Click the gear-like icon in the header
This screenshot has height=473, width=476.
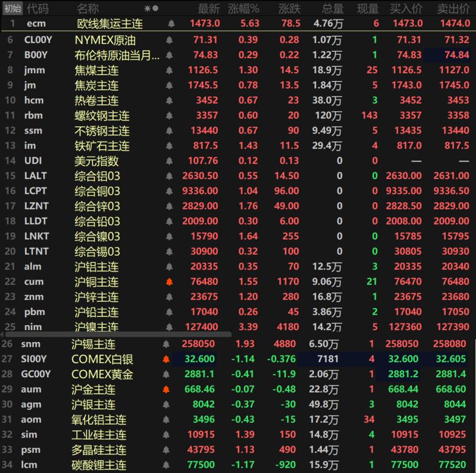(147, 8)
